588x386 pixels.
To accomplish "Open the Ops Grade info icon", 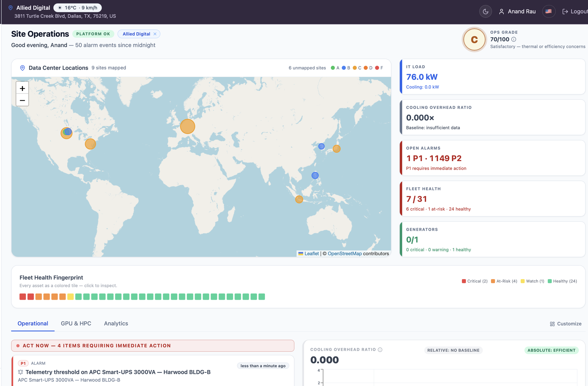I will [514, 39].
